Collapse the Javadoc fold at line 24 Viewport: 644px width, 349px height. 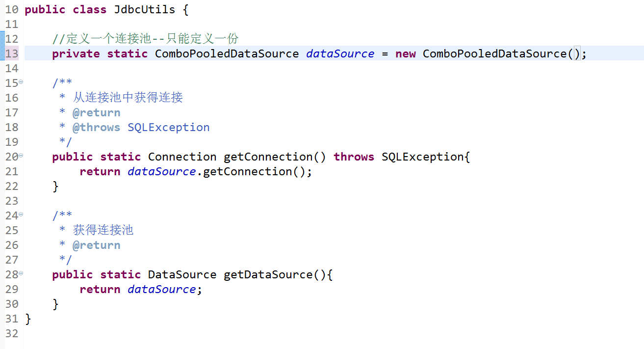coord(21,215)
